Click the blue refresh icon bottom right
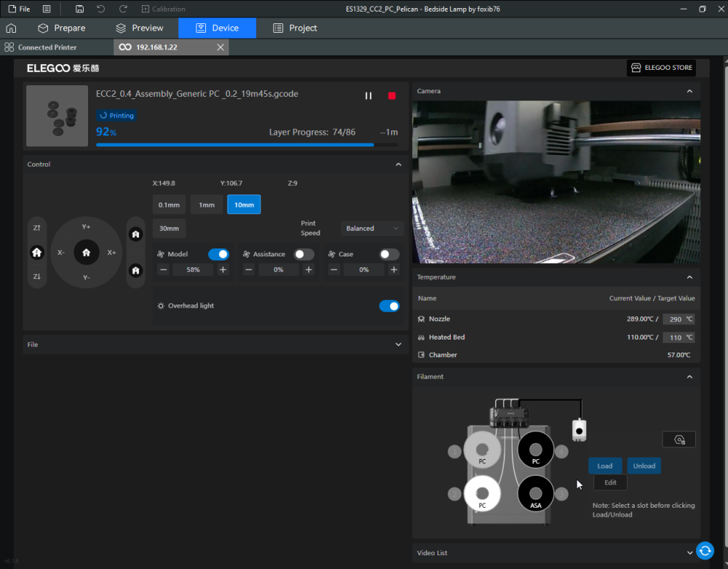The width and height of the screenshot is (728, 569). 704,551
